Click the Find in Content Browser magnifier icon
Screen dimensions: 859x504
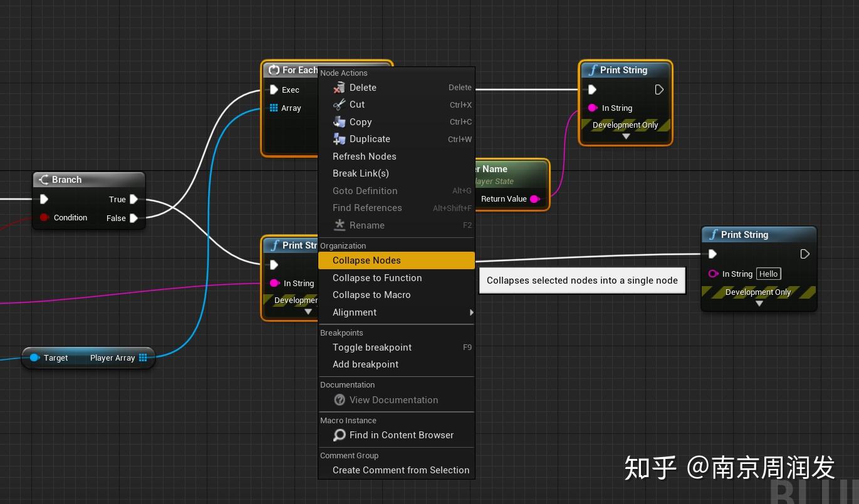coord(340,435)
